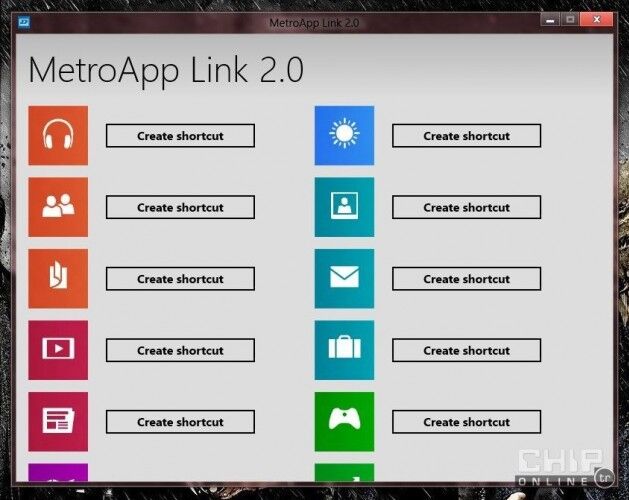Create shortcut for the Weather app

[x=466, y=136]
